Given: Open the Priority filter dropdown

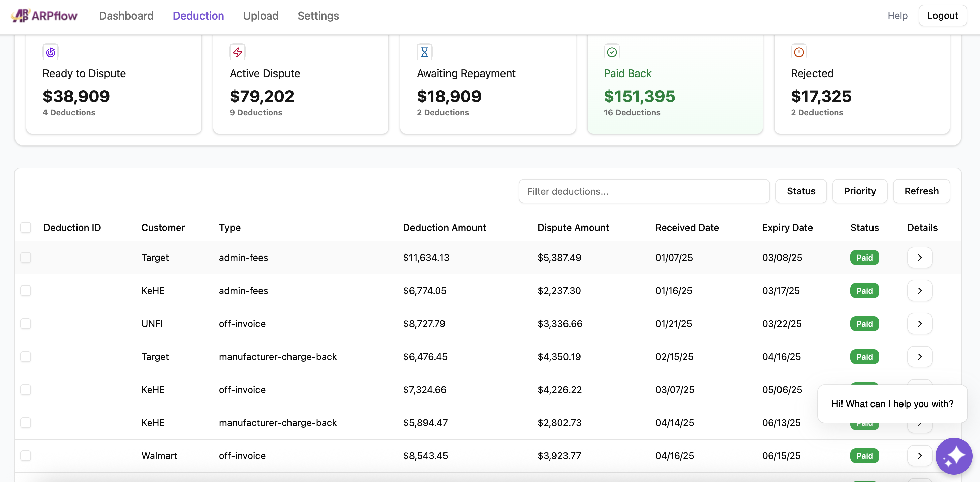Looking at the screenshot, I should coord(859,191).
